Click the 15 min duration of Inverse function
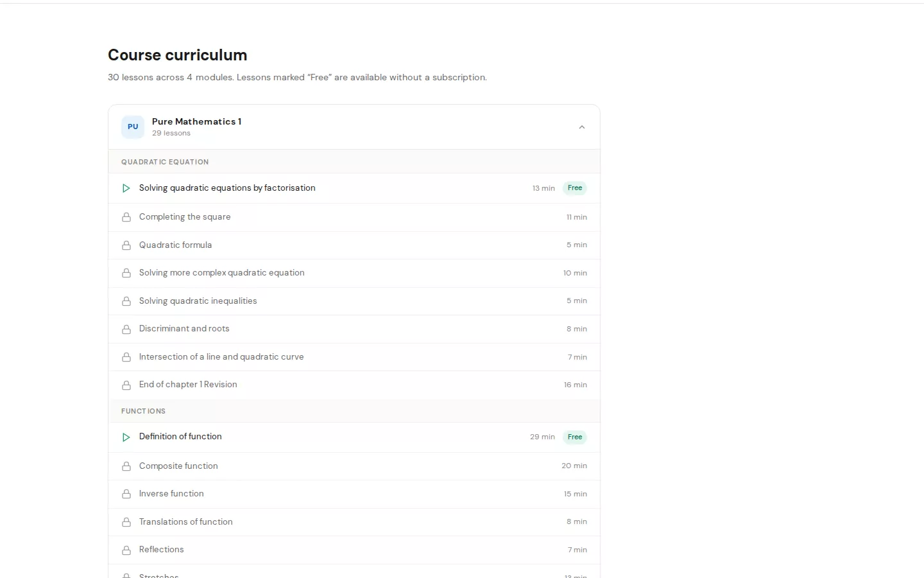 tap(576, 494)
